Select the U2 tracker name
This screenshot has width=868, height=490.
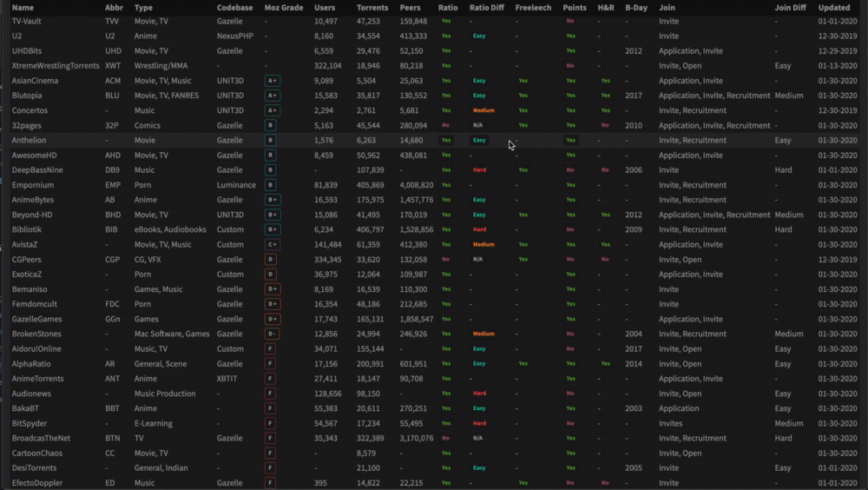[17, 36]
